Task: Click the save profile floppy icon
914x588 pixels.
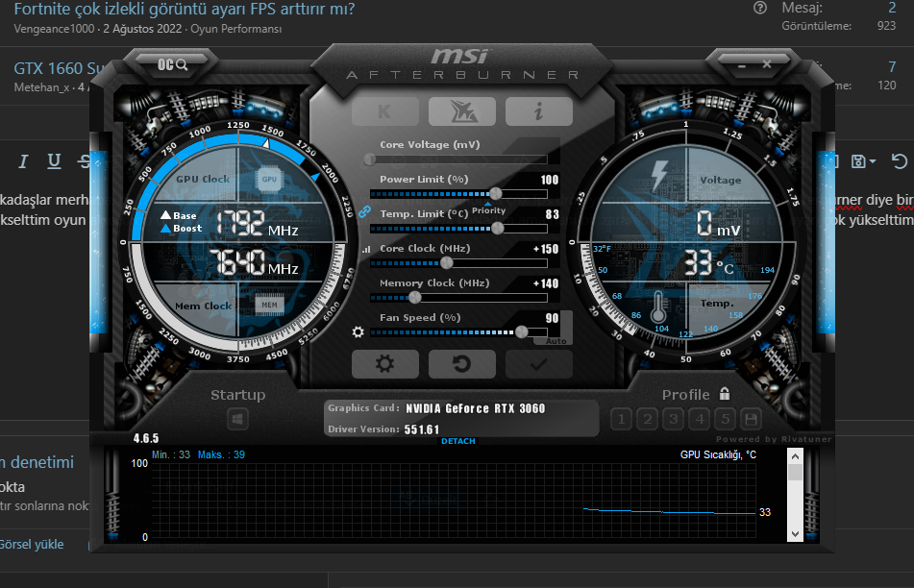Action: click(x=752, y=419)
